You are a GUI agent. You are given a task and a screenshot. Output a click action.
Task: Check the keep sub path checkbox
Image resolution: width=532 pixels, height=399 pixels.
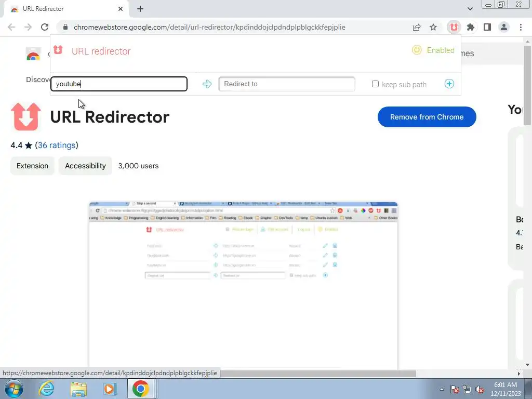(375, 84)
